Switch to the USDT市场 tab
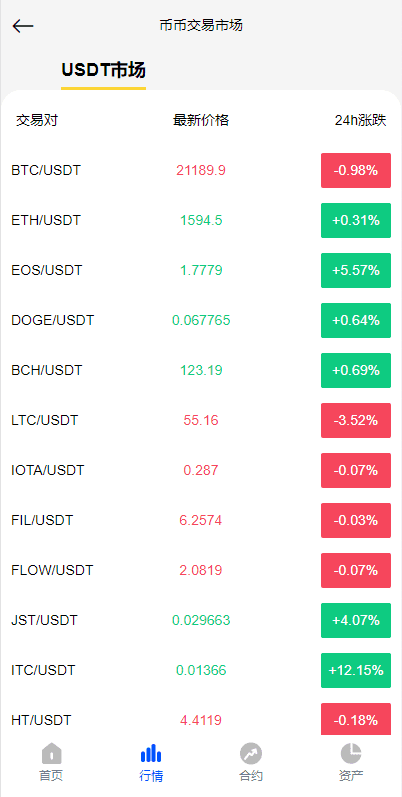The height and width of the screenshot is (797, 402). pyautogui.click(x=104, y=70)
